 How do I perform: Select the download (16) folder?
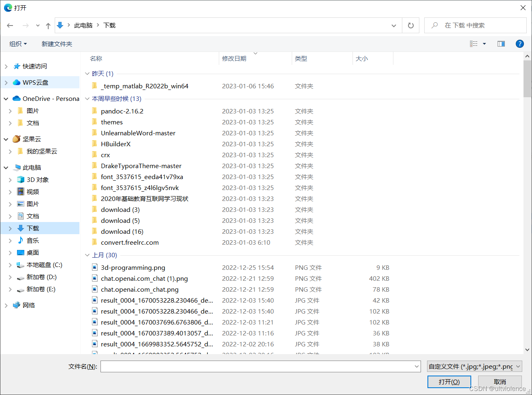coord(122,231)
